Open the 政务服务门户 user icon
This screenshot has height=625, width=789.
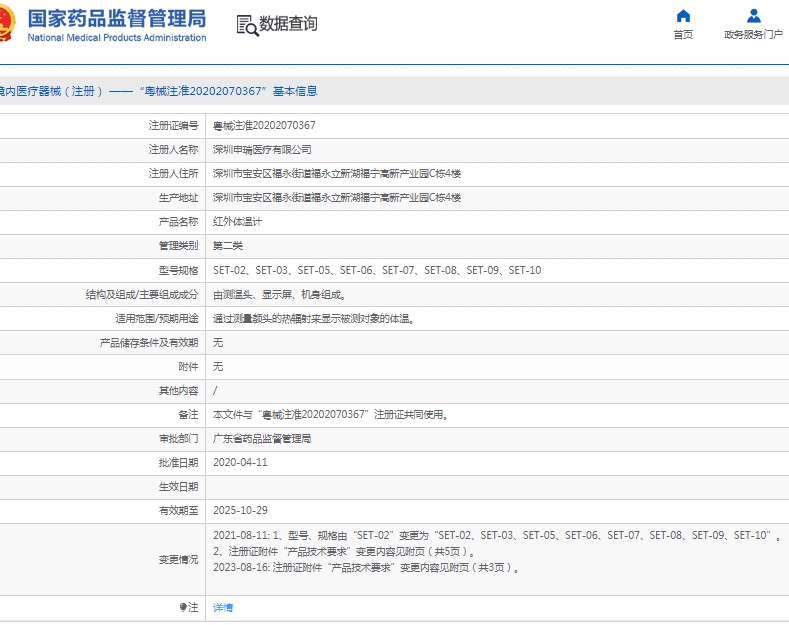753,16
